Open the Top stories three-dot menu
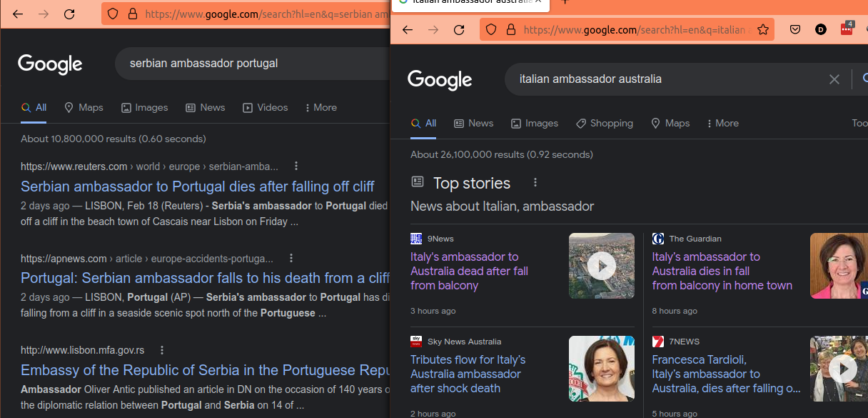Image resolution: width=868 pixels, height=418 pixels. (535, 183)
